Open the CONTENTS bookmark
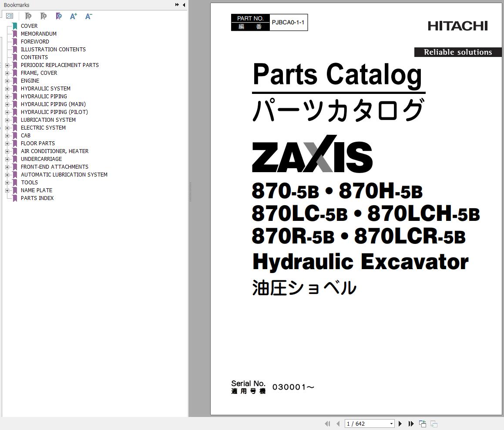The height and width of the screenshot is (430, 504). 34,57
